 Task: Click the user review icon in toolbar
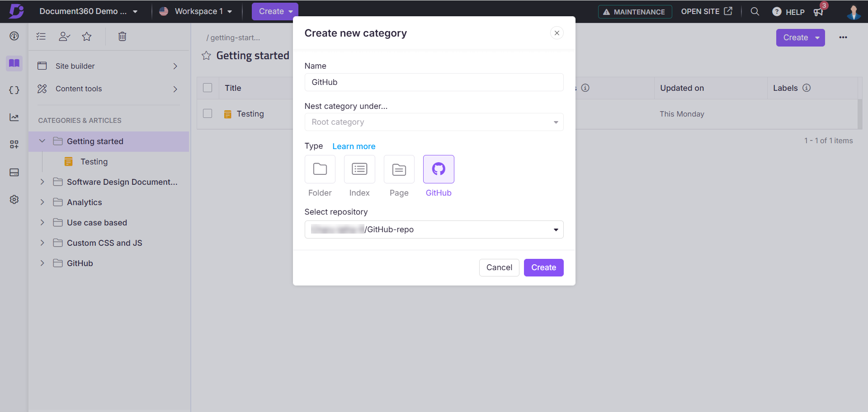tap(64, 36)
